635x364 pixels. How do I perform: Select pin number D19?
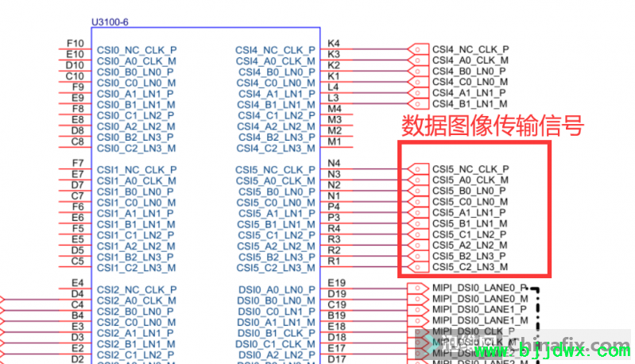336,294
